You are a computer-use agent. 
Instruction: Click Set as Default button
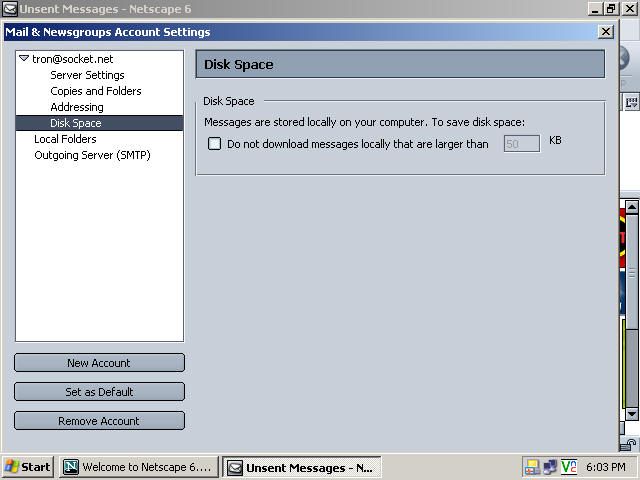point(99,392)
